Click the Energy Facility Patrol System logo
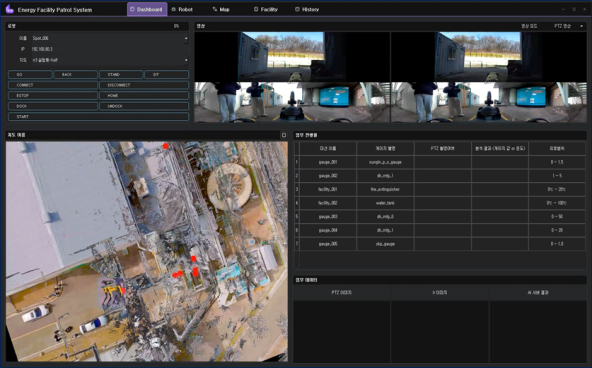Image resolution: width=592 pixels, height=368 pixels. coord(10,9)
